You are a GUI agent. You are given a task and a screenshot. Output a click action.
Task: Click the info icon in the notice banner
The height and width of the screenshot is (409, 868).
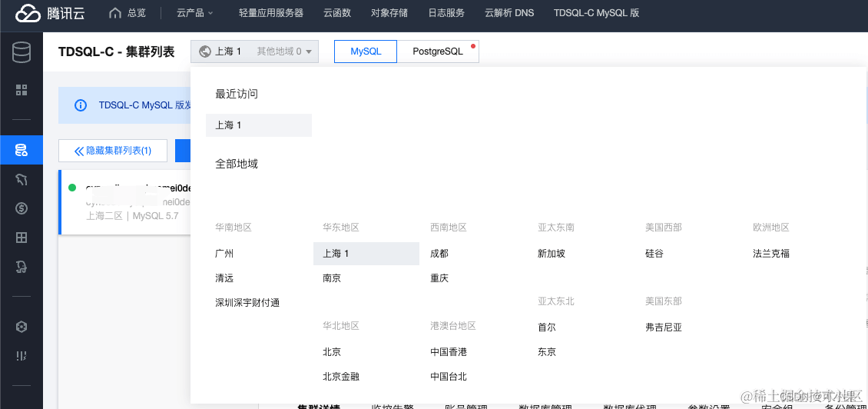coord(80,105)
